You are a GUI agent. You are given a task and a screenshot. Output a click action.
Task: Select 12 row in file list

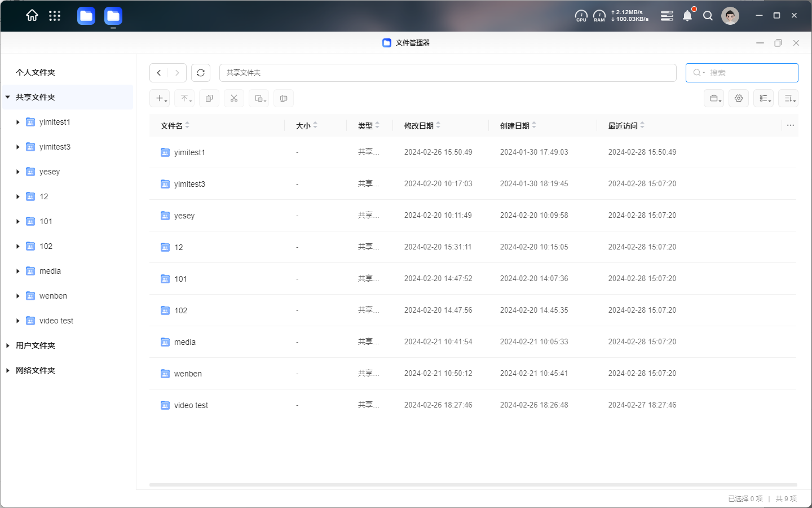[x=473, y=247]
